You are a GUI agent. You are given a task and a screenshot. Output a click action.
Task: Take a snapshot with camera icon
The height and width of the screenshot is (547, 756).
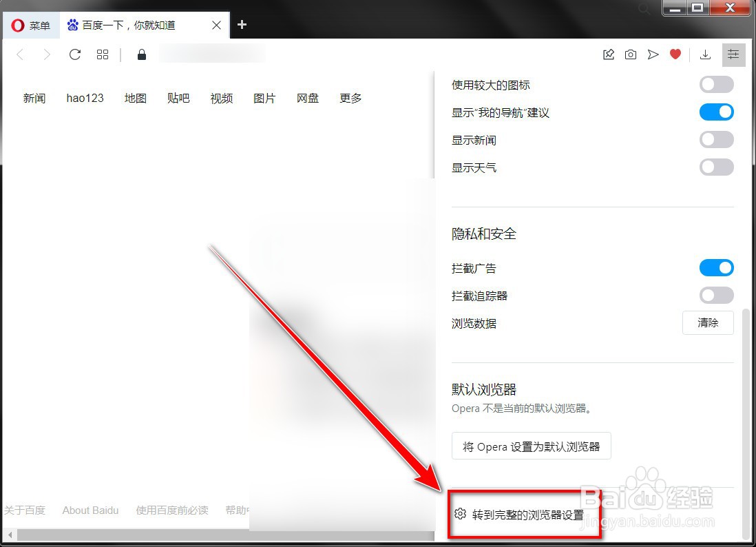click(x=631, y=54)
